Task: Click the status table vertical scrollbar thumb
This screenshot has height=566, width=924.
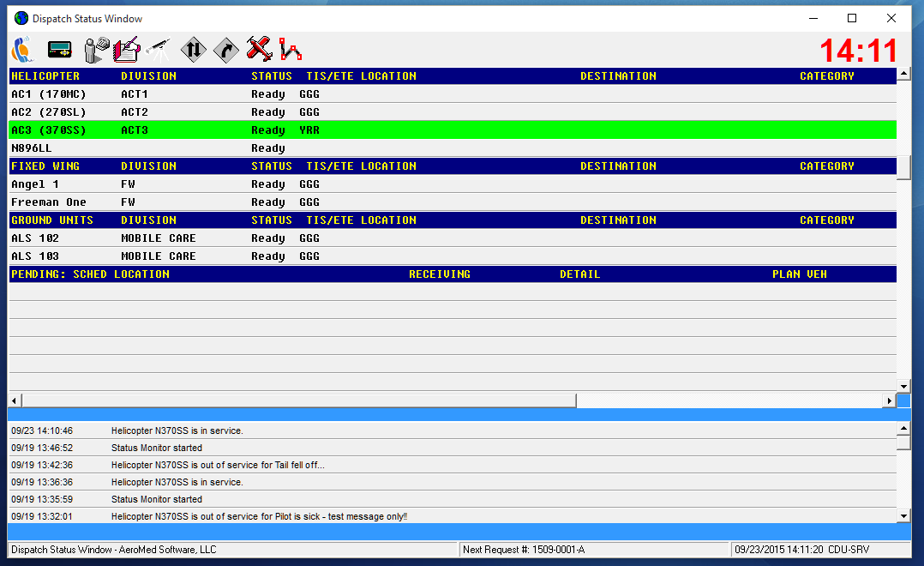Action: pos(903,167)
